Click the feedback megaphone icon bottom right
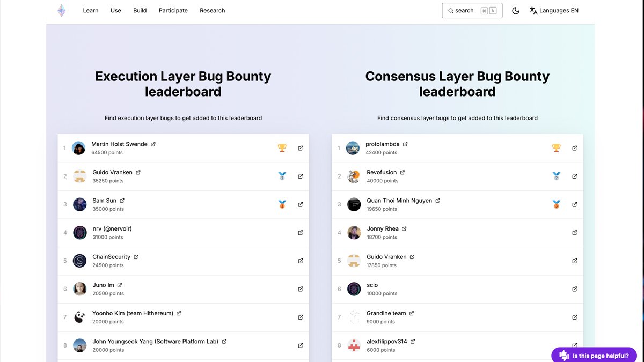Image resolution: width=644 pixels, height=362 pixels. 563,355
